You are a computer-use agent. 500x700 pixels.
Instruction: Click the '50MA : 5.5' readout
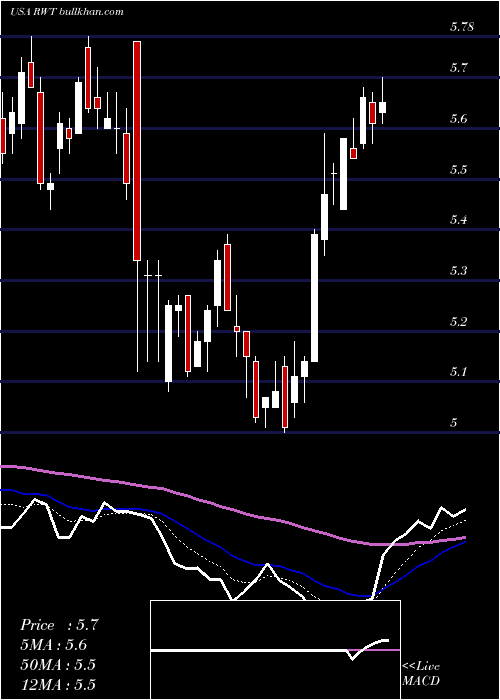click(x=58, y=665)
